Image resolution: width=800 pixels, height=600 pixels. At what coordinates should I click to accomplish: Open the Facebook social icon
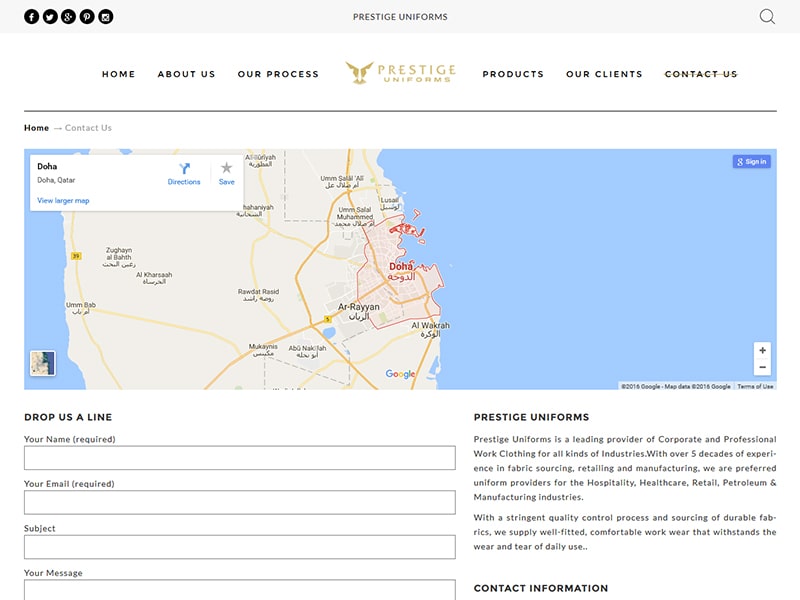click(x=32, y=17)
